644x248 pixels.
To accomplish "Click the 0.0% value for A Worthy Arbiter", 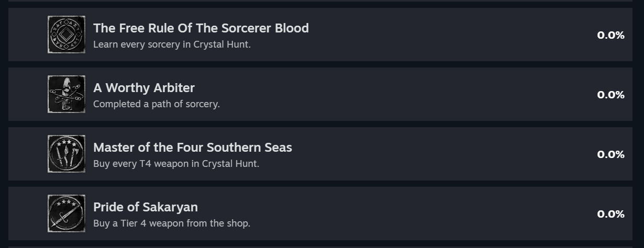I will tap(610, 95).
